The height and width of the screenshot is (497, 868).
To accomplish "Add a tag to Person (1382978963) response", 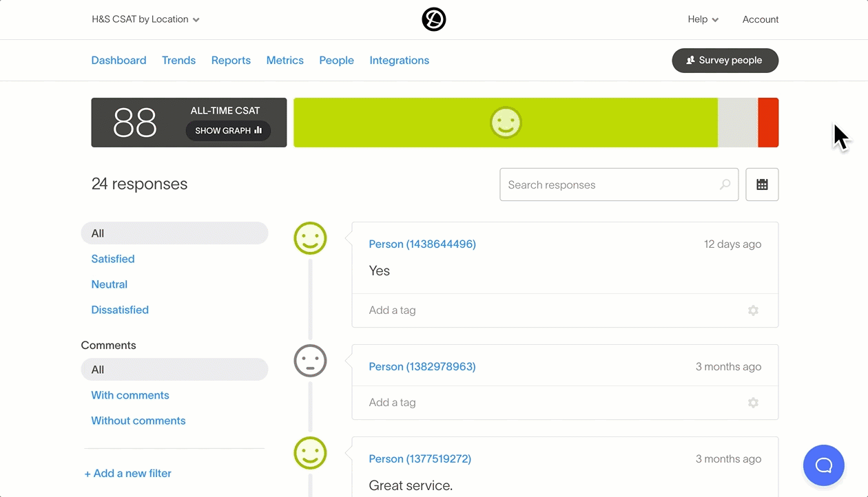I will point(393,403).
